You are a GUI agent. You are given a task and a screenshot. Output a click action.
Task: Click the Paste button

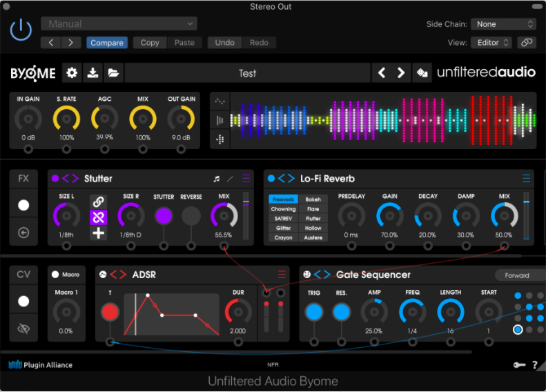pyautogui.click(x=184, y=43)
